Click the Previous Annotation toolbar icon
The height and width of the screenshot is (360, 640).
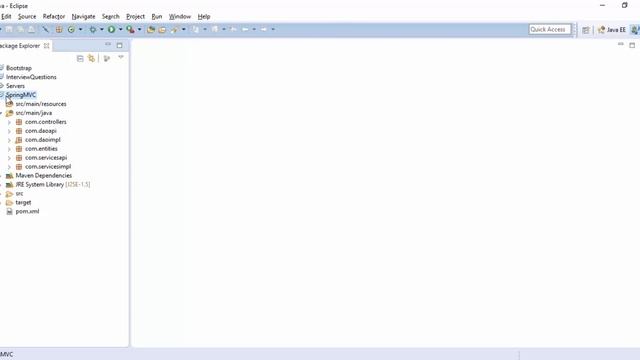tap(215, 29)
